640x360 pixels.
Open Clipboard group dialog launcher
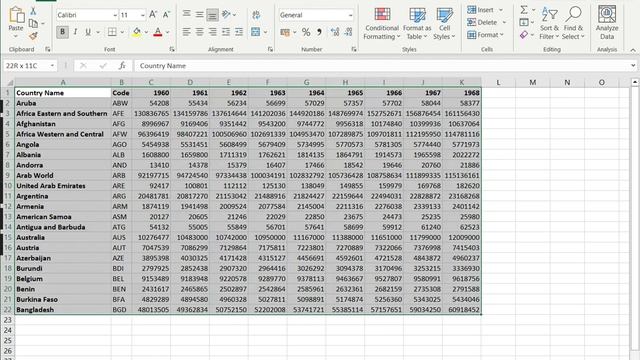[48, 49]
